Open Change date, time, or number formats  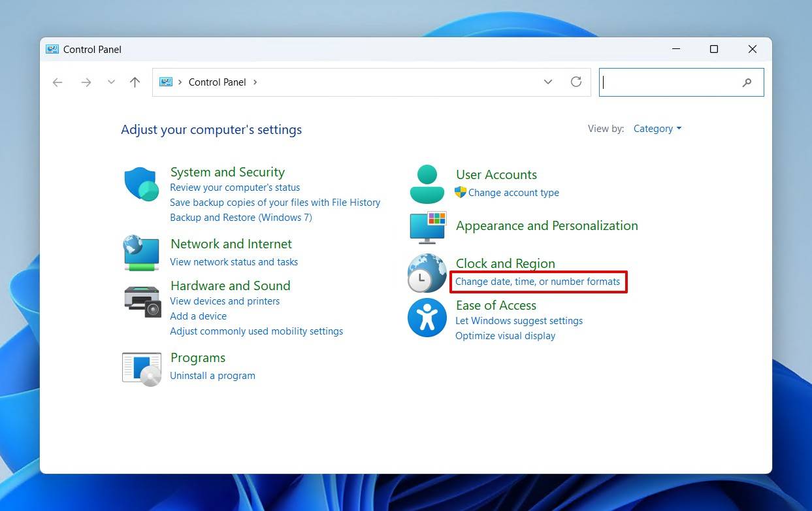(537, 282)
